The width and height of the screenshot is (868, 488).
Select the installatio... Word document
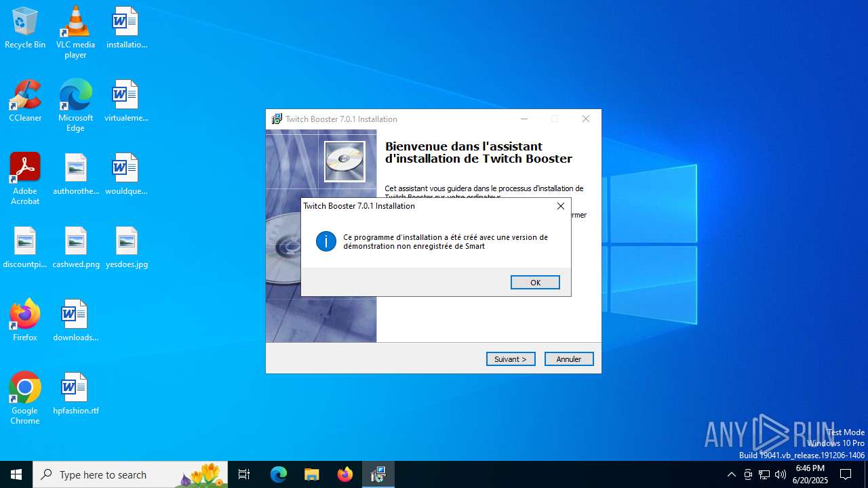(126, 28)
